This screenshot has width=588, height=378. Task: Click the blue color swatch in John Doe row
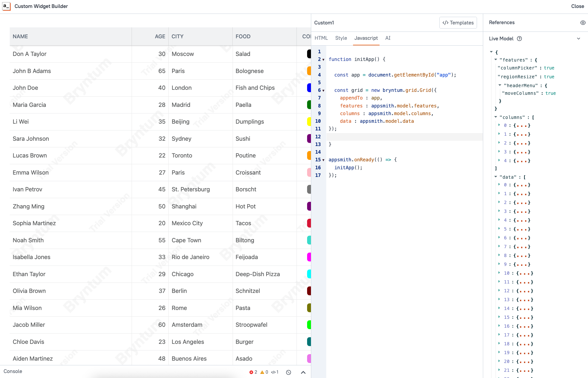pyautogui.click(x=309, y=88)
